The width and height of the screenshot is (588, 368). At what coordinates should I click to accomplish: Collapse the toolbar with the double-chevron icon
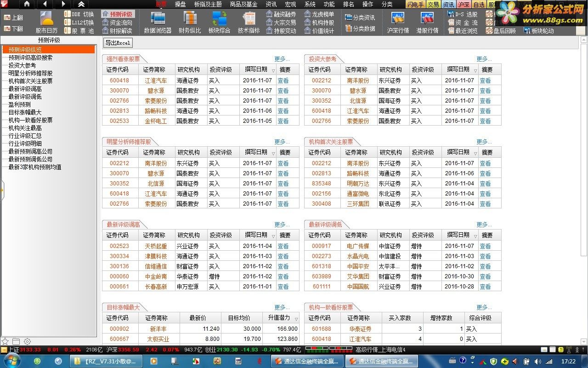click(x=81, y=4)
